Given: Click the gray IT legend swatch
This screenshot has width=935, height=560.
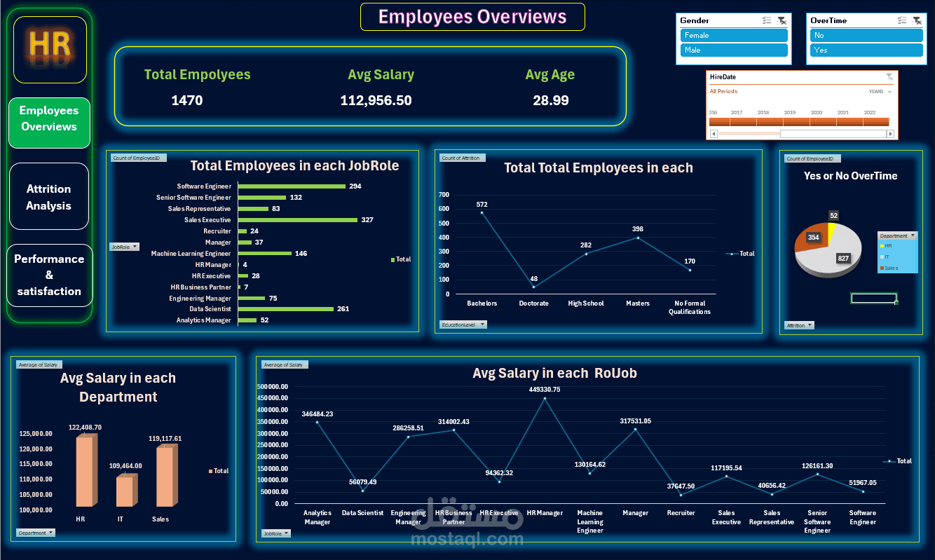Looking at the screenshot, I should [x=881, y=257].
